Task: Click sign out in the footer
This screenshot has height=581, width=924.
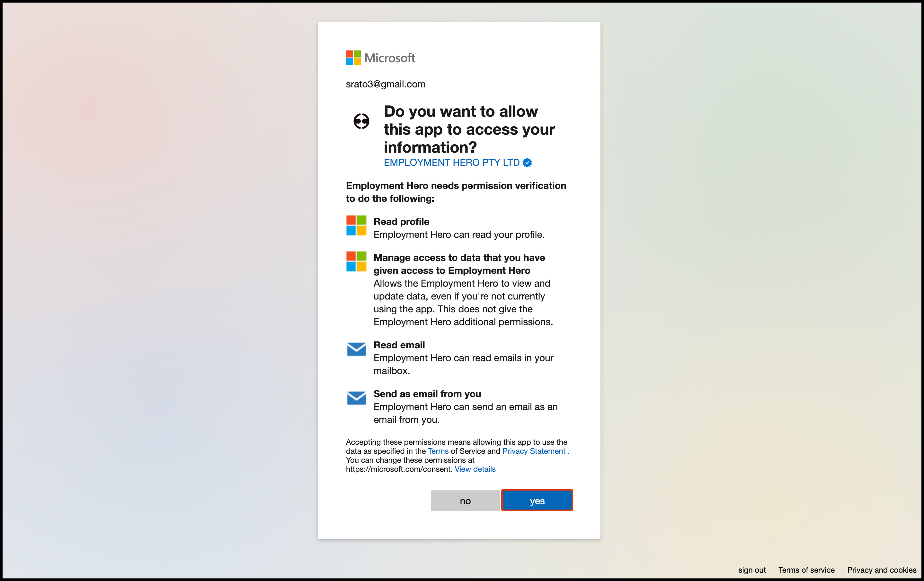Action: [x=752, y=570]
